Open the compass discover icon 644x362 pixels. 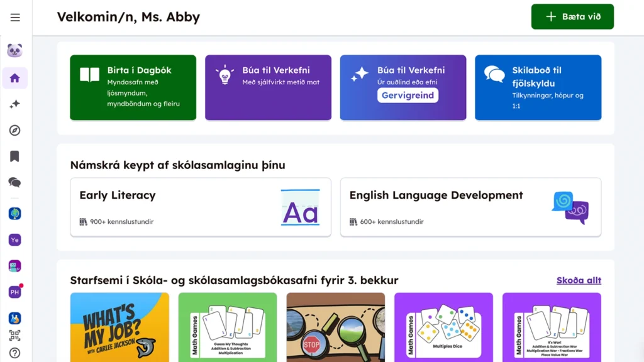(15, 130)
